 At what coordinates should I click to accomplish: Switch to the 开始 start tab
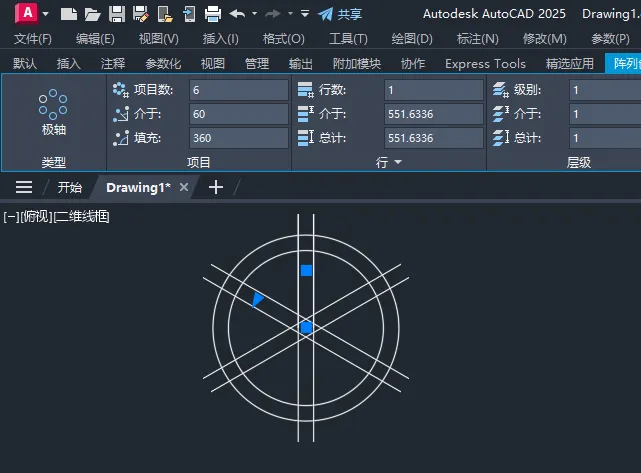point(69,188)
